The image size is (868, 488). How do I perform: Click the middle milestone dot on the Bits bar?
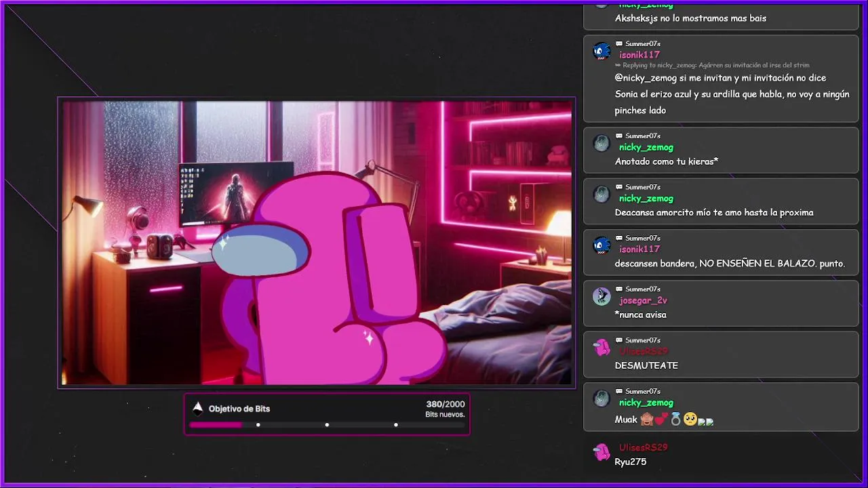[x=327, y=425]
